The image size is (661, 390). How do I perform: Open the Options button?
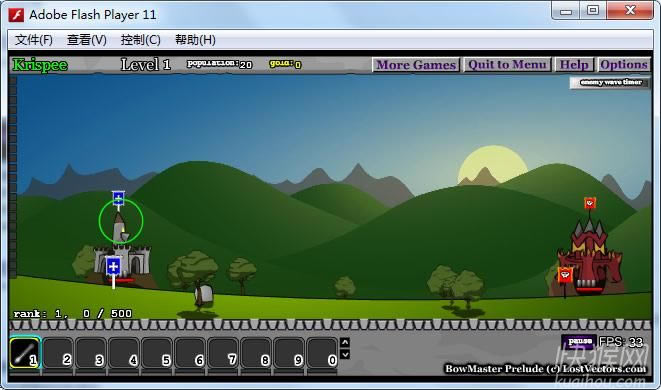tap(624, 65)
